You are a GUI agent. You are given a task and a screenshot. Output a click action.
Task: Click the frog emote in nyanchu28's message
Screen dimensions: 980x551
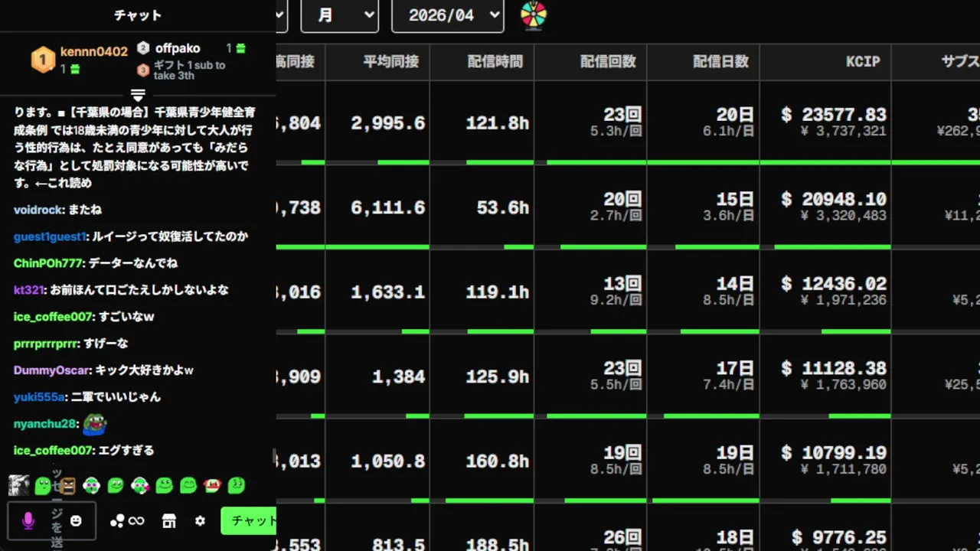tap(94, 423)
